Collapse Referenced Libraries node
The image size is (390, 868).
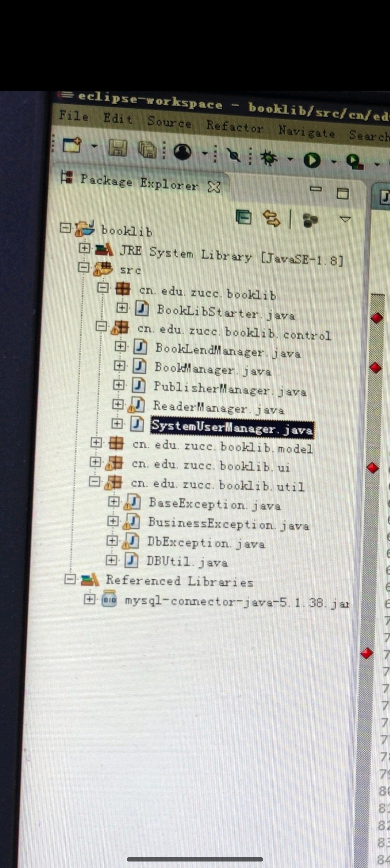[70, 579]
